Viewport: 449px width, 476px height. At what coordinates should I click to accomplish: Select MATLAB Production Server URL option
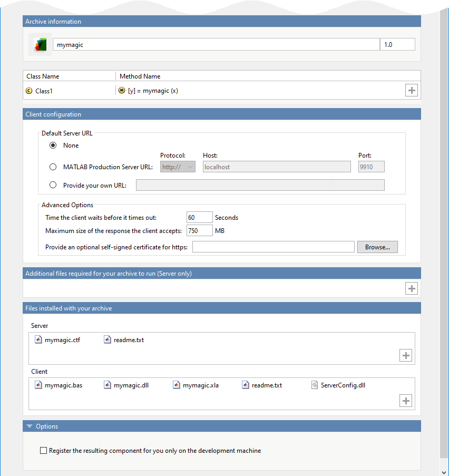[53, 167]
